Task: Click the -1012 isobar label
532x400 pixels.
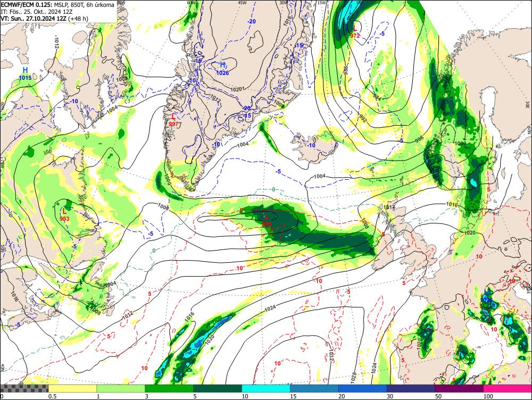Action: [56, 42]
